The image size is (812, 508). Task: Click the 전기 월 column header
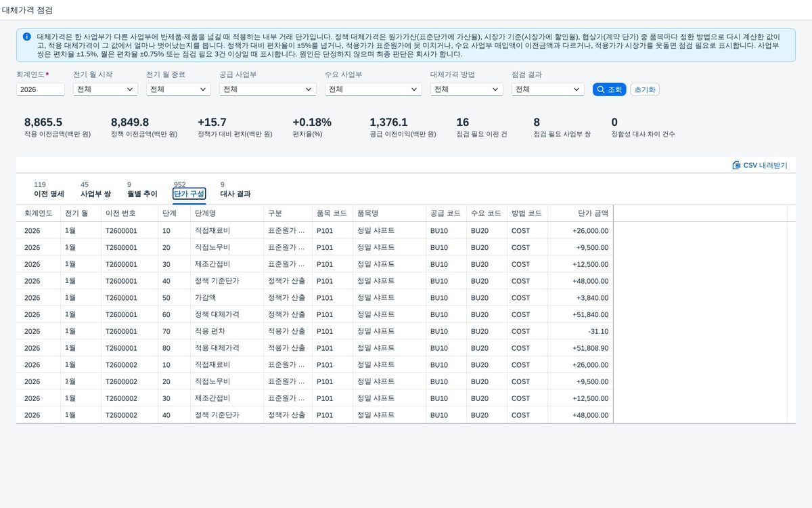coord(81,213)
